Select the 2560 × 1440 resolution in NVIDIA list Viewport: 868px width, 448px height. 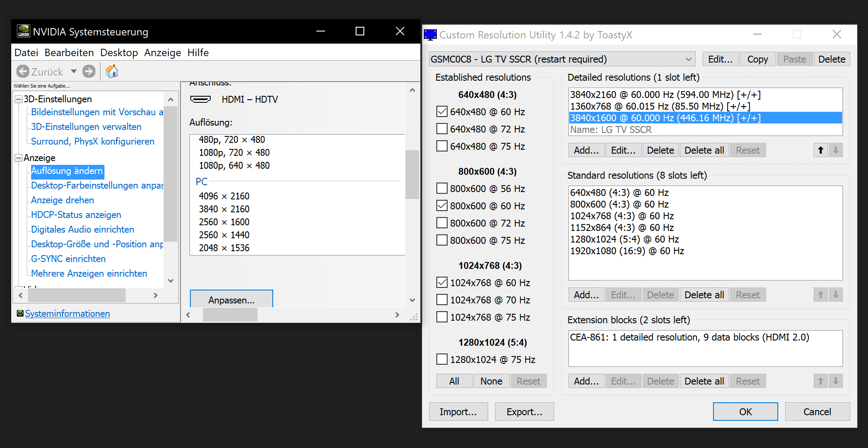[x=224, y=235]
